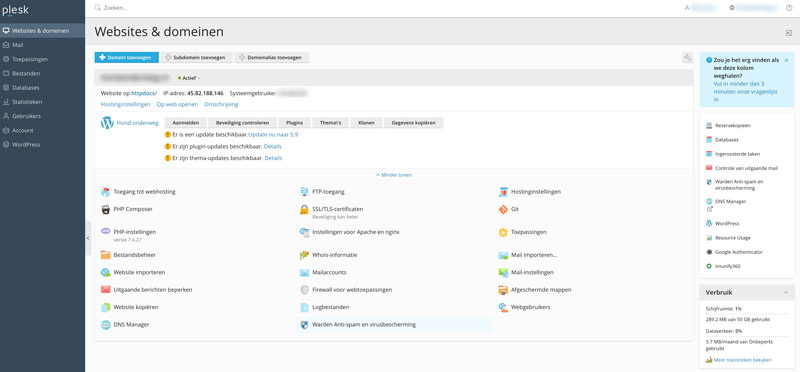Open Toepassingen gear icon in tools grid
The width and height of the screenshot is (800, 372).
[x=503, y=232]
